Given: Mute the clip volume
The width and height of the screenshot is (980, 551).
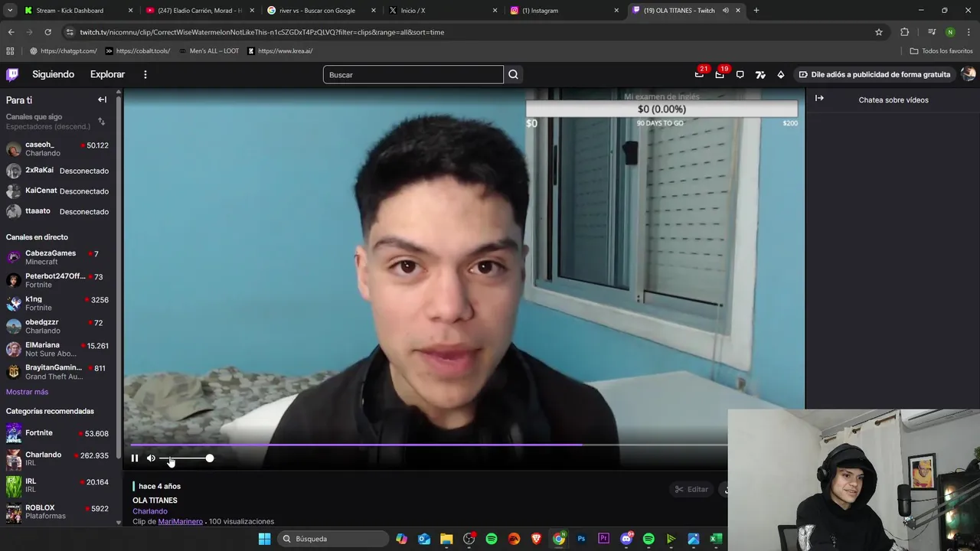Looking at the screenshot, I should [151, 458].
